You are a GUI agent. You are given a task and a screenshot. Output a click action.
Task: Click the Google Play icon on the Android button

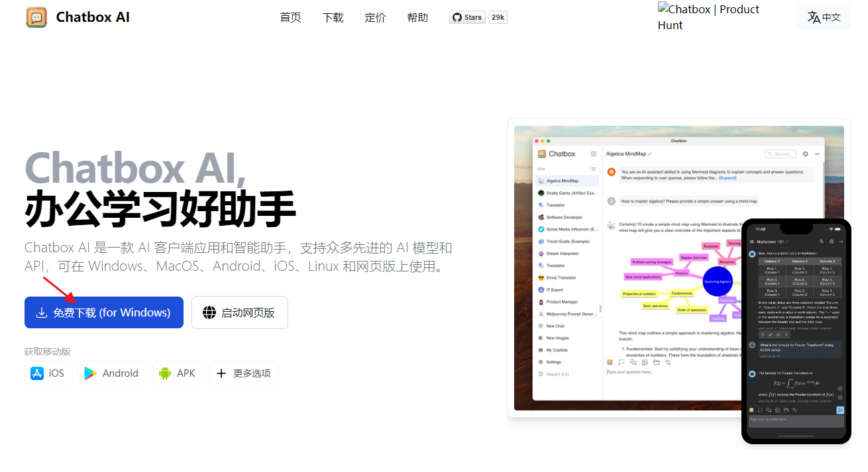pyautogui.click(x=91, y=373)
